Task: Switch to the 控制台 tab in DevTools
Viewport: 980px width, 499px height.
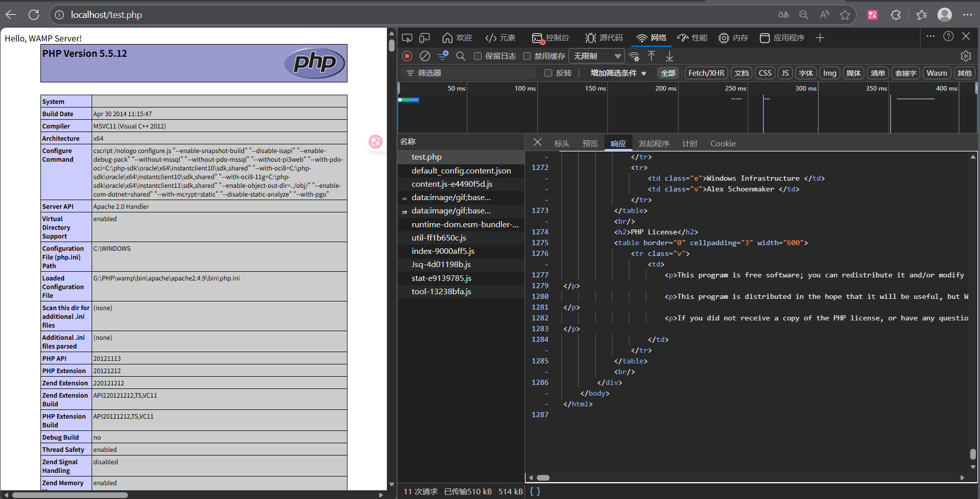Action: click(551, 38)
